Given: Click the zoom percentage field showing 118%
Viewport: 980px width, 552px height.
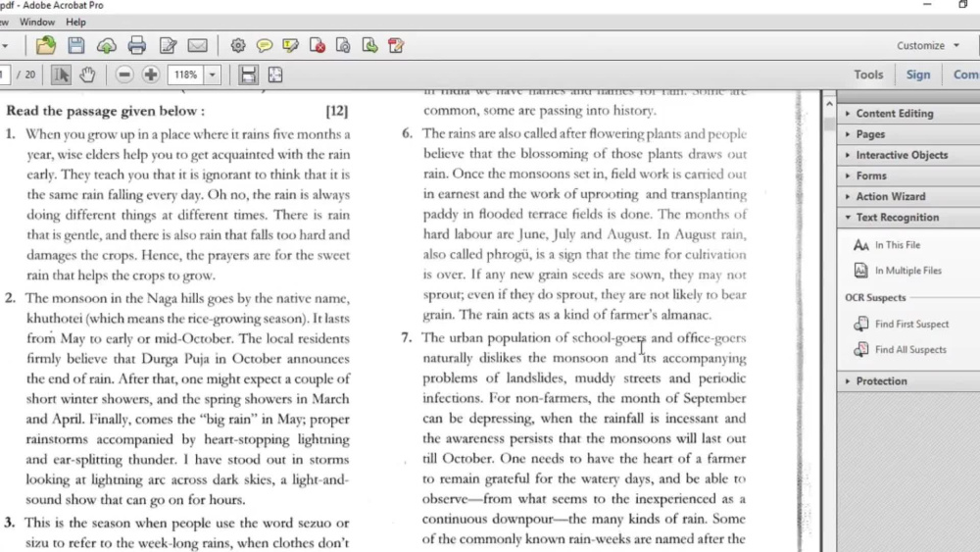Looking at the screenshot, I should click(x=185, y=75).
